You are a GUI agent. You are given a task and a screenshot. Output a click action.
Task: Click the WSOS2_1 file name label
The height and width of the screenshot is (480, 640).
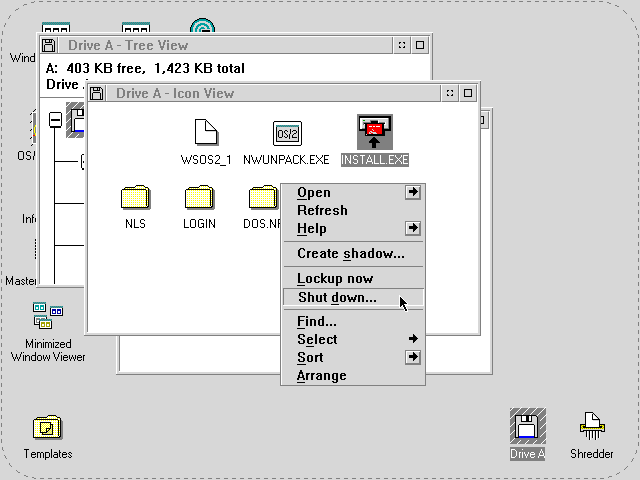click(206, 160)
